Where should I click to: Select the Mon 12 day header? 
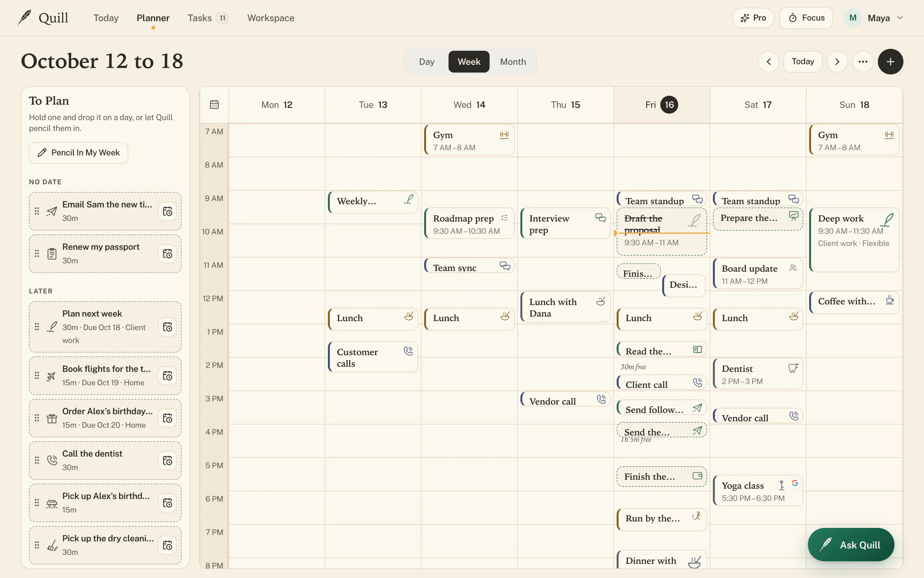pyautogui.click(x=277, y=105)
